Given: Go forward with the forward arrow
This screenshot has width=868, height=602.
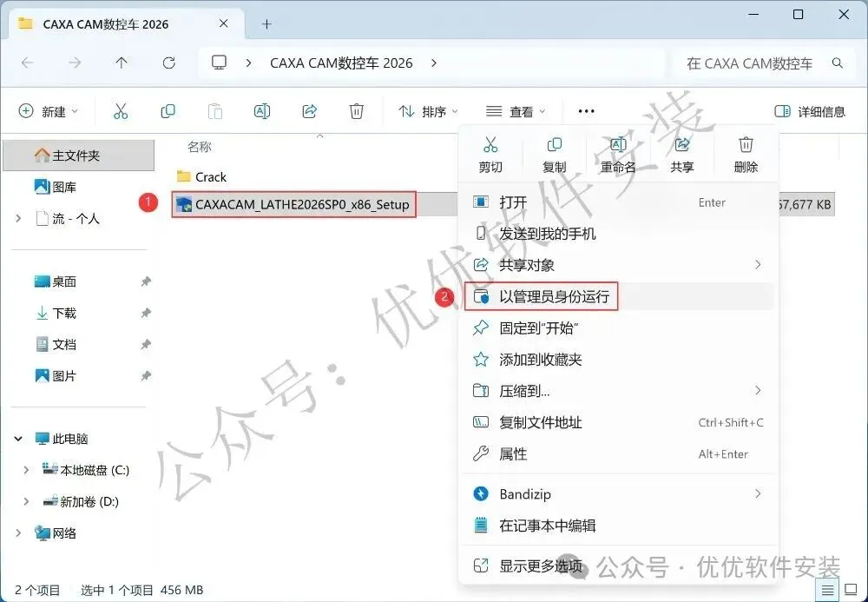Looking at the screenshot, I should tap(75, 63).
